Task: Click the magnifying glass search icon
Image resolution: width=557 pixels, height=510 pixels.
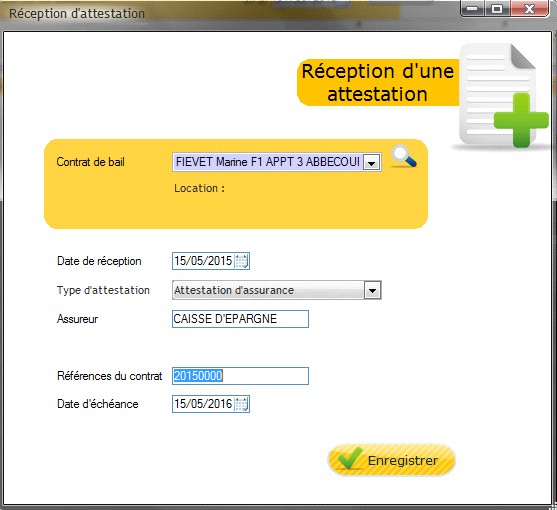Action: click(404, 156)
